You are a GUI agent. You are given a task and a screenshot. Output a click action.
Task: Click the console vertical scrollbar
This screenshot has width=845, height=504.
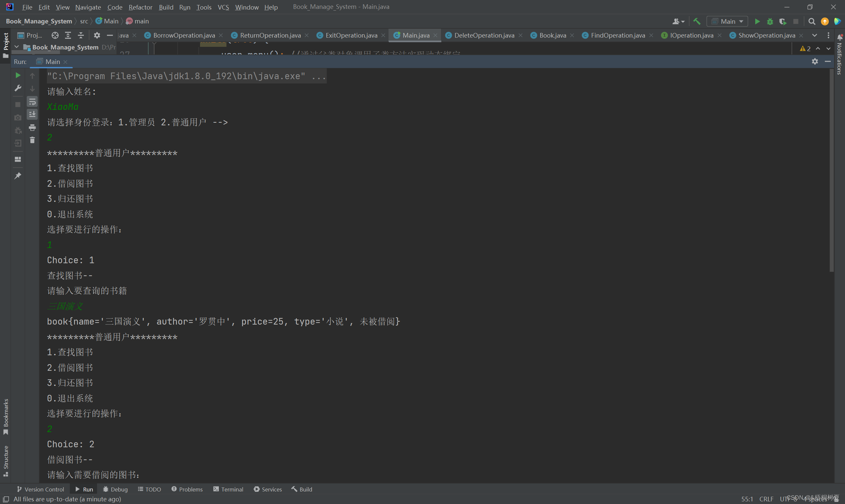pyautogui.click(x=831, y=170)
